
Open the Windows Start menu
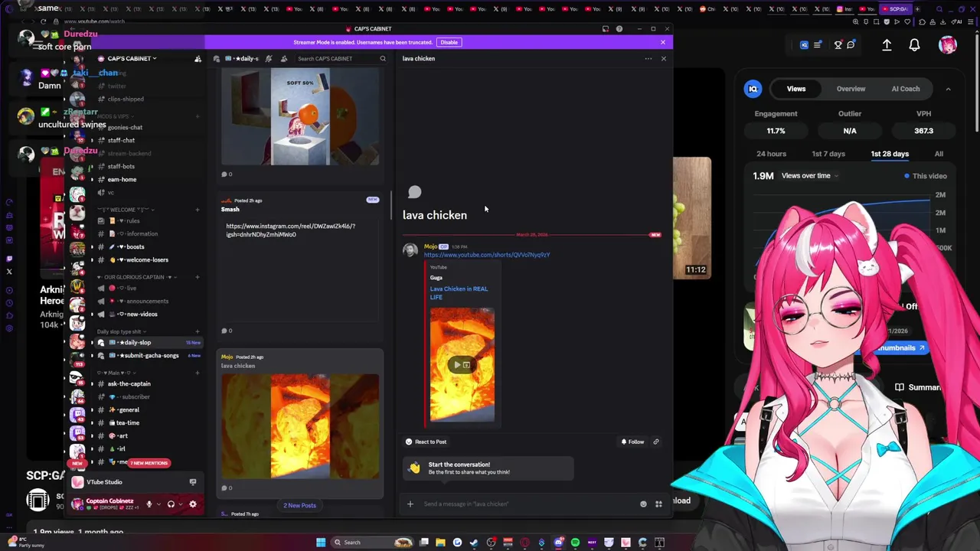coord(321,543)
